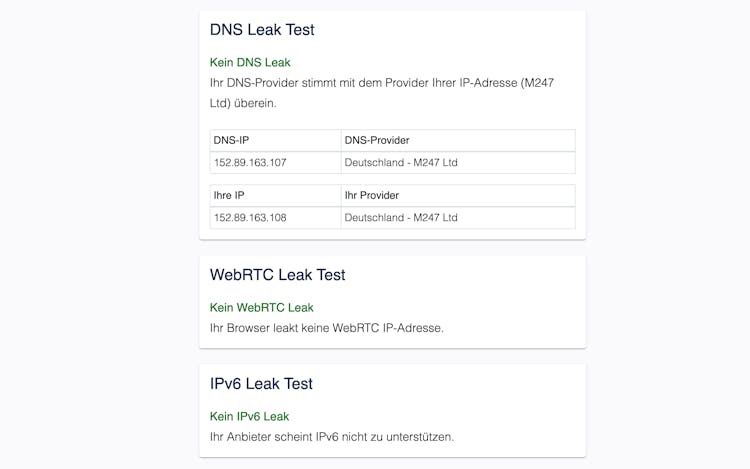The image size is (750, 469).
Task: Select the DNS-IP column header
Action: pos(232,140)
